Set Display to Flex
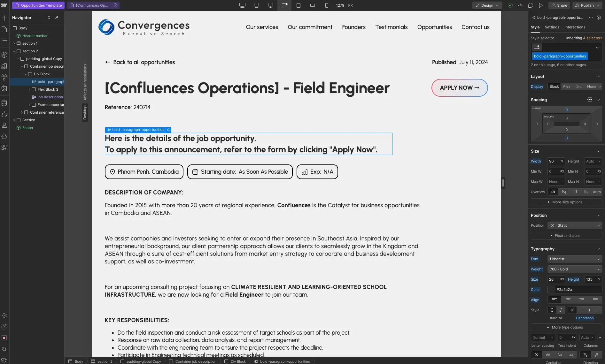The image size is (605, 364). [x=567, y=87]
